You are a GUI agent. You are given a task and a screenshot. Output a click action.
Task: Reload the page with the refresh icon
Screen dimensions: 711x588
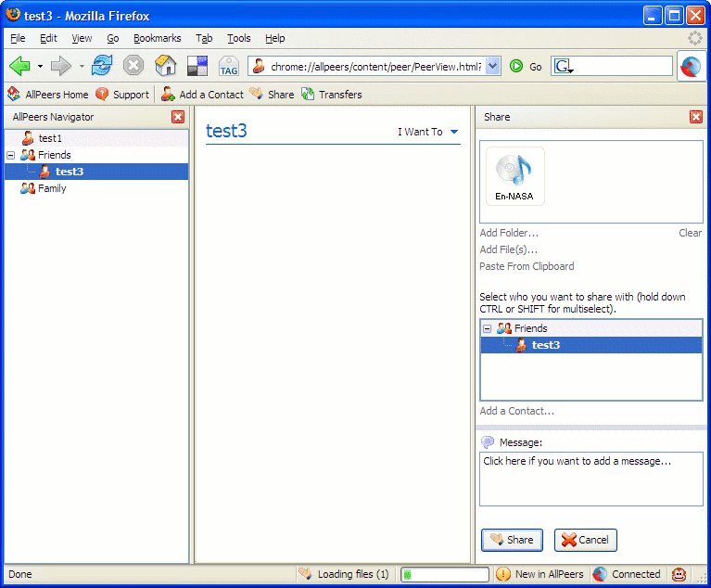tap(102, 65)
